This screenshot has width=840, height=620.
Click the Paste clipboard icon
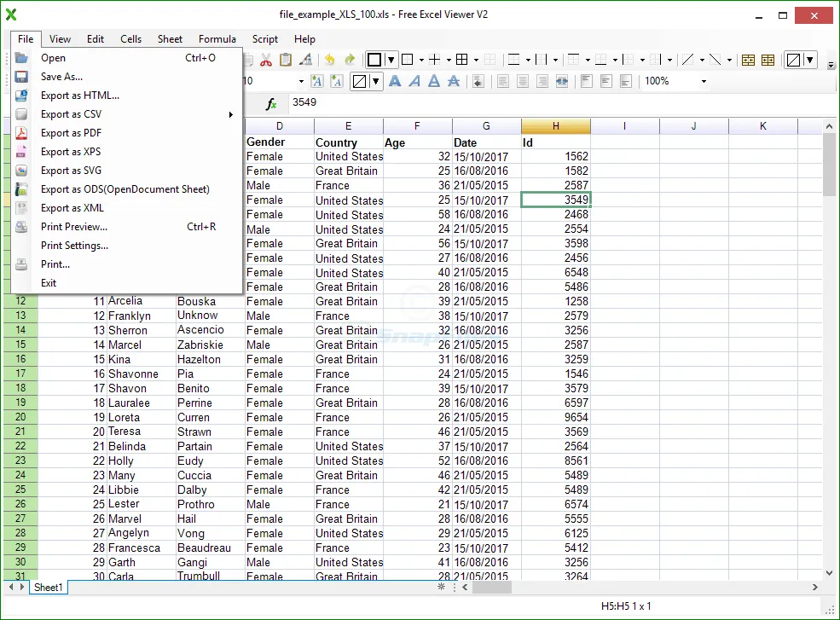[286, 60]
